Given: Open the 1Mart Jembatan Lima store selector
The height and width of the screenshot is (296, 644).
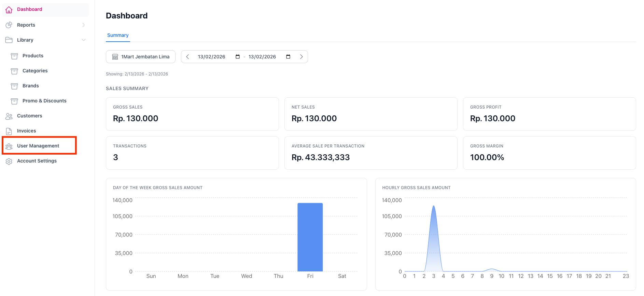Looking at the screenshot, I should click(141, 57).
